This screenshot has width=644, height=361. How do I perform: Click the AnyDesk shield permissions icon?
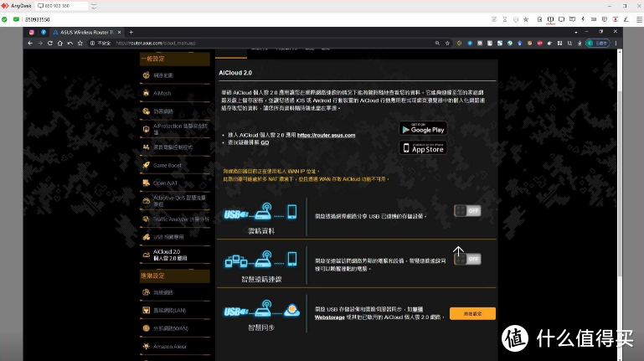[x=605, y=19]
